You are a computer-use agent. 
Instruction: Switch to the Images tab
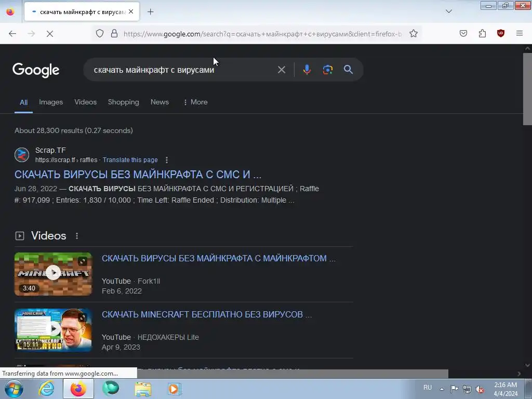51,102
